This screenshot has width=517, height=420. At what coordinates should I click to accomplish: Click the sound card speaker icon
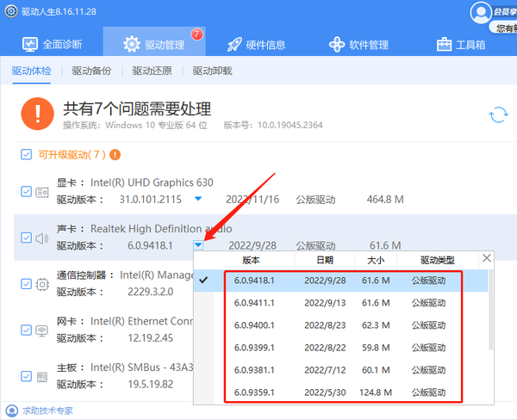(x=41, y=238)
